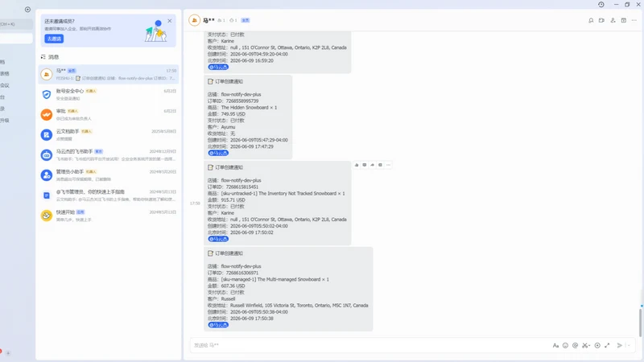
Task: Click the 607.36 USD amount text
Action: click(233, 286)
